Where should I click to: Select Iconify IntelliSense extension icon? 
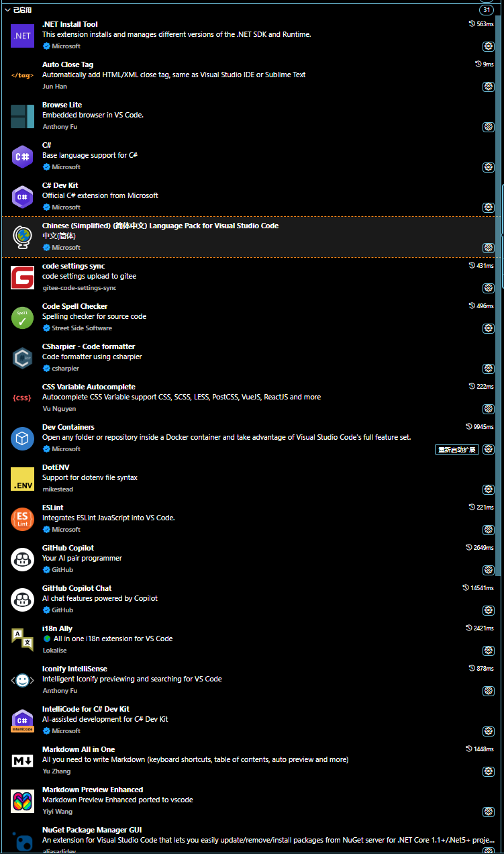[x=22, y=680]
